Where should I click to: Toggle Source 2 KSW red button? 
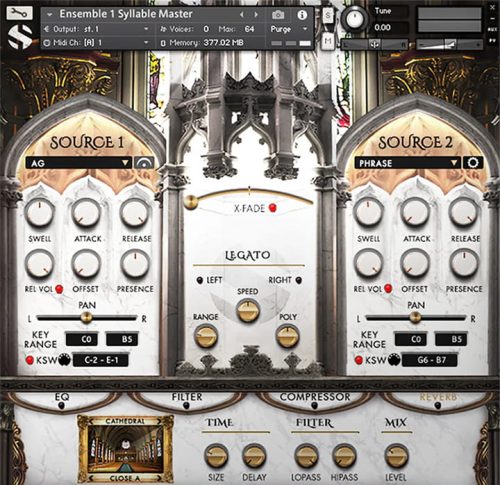[x=359, y=360]
